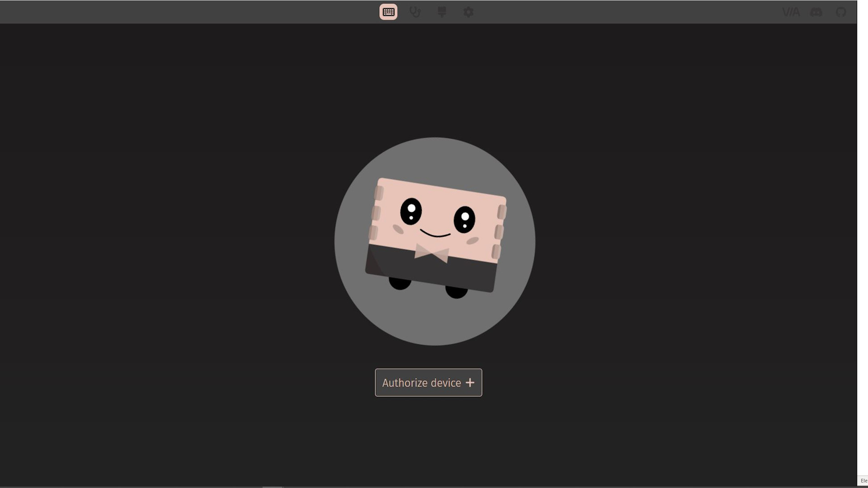The height and width of the screenshot is (488, 868).
Task: Click the VIA logo in header
Action: [x=791, y=12]
